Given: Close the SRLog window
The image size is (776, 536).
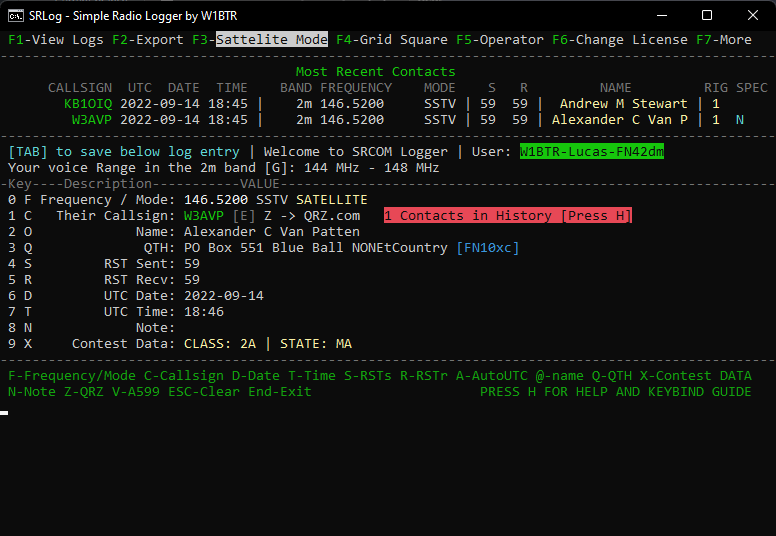Looking at the screenshot, I should [753, 15].
